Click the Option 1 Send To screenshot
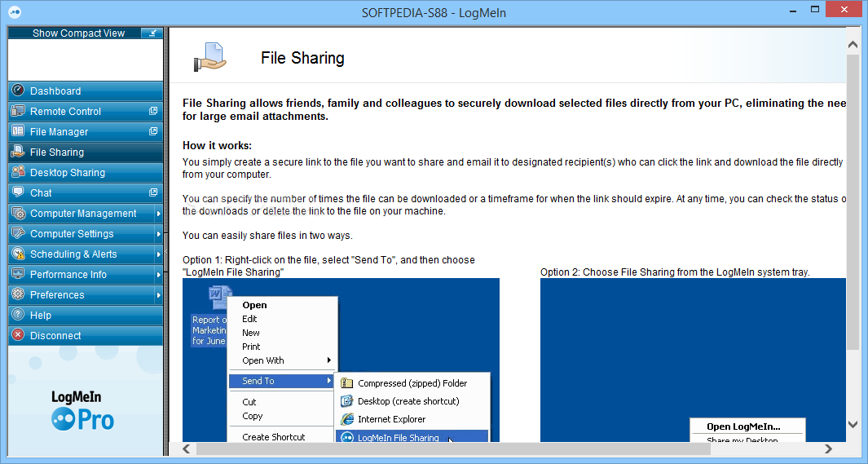This screenshot has width=868, height=464. click(341, 360)
